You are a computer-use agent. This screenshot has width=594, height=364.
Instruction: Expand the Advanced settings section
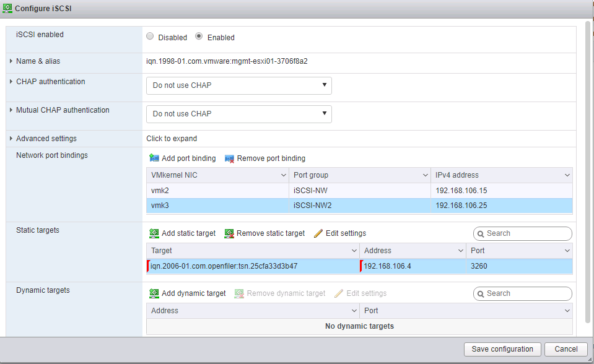11,139
